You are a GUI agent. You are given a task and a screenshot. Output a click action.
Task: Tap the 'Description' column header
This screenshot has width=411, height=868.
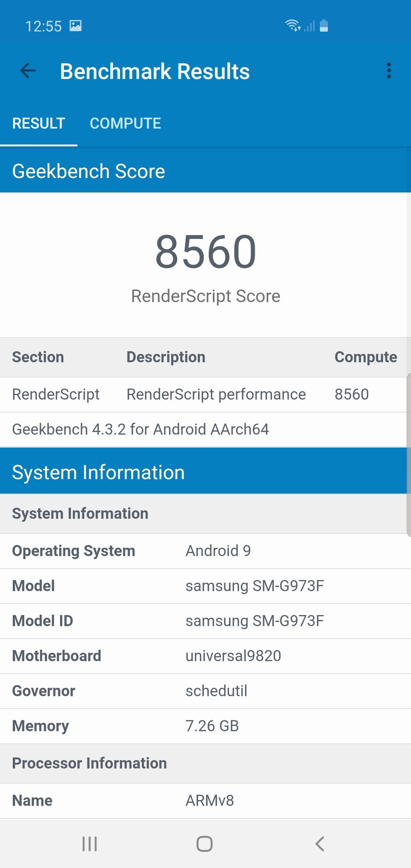coord(166,357)
